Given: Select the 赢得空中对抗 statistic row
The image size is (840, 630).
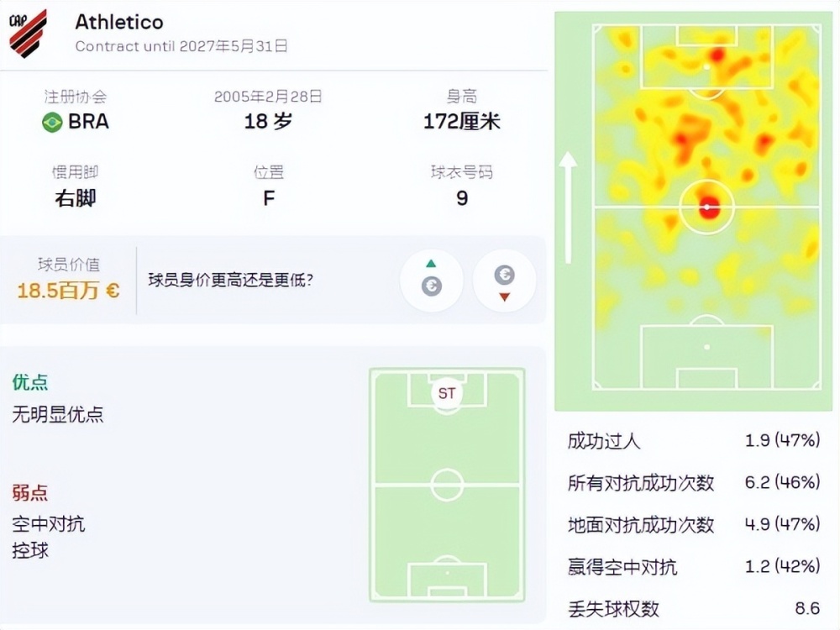Looking at the screenshot, I should [x=694, y=566].
